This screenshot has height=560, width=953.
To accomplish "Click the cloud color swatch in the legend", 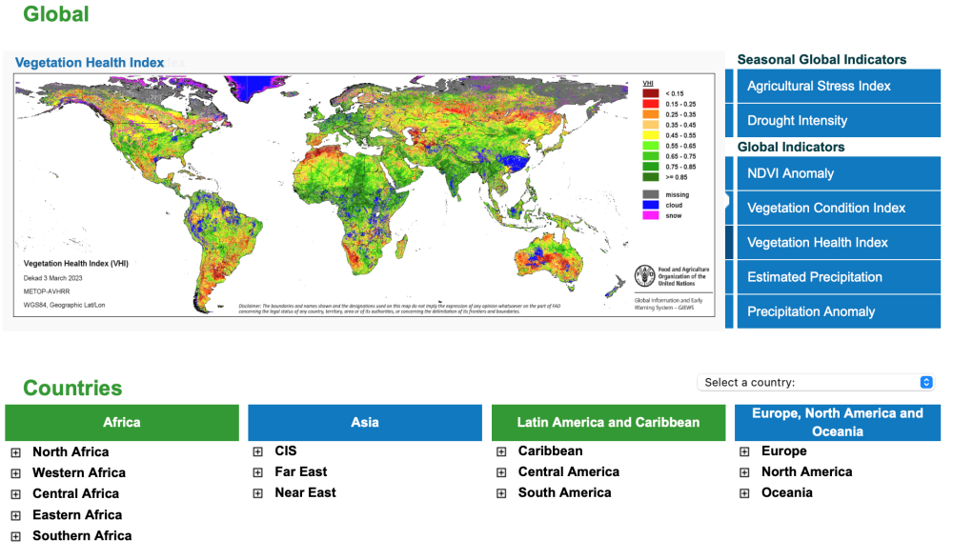I will (649, 203).
